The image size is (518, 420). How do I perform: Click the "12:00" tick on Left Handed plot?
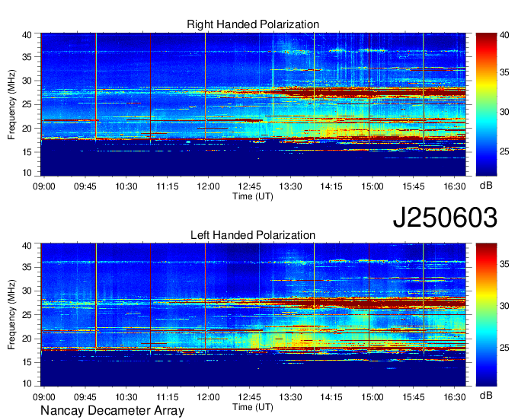tap(208, 397)
